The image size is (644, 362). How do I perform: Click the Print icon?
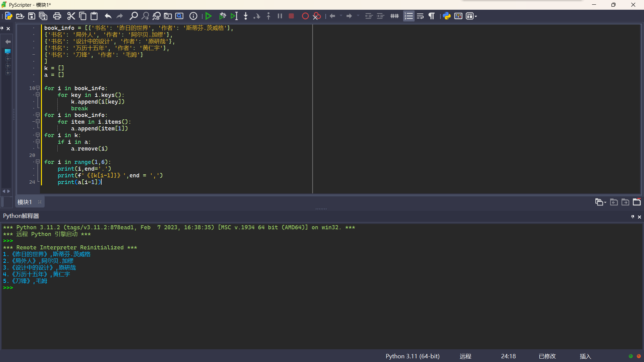coord(57,16)
